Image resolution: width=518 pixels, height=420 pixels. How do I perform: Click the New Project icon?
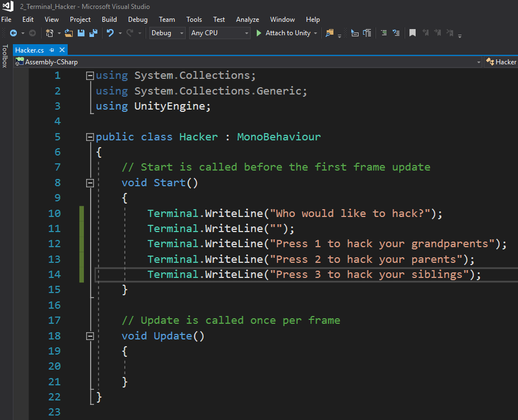pyautogui.click(x=50, y=33)
